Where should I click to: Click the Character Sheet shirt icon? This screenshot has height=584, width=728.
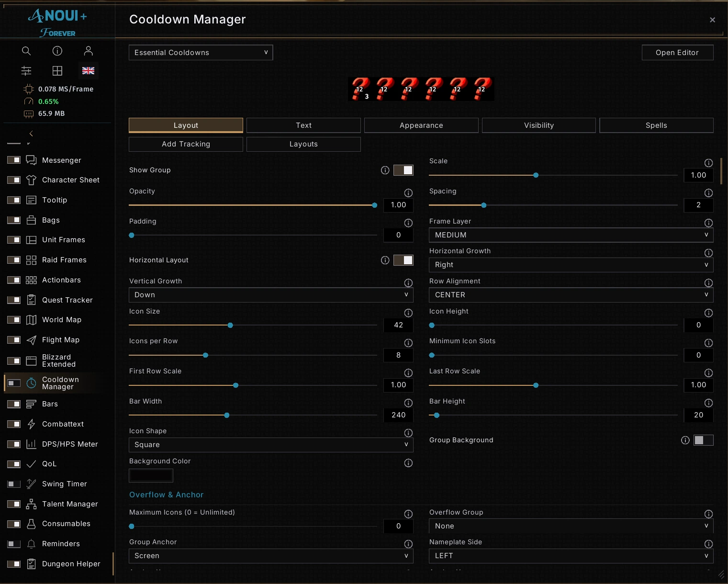point(31,180)
